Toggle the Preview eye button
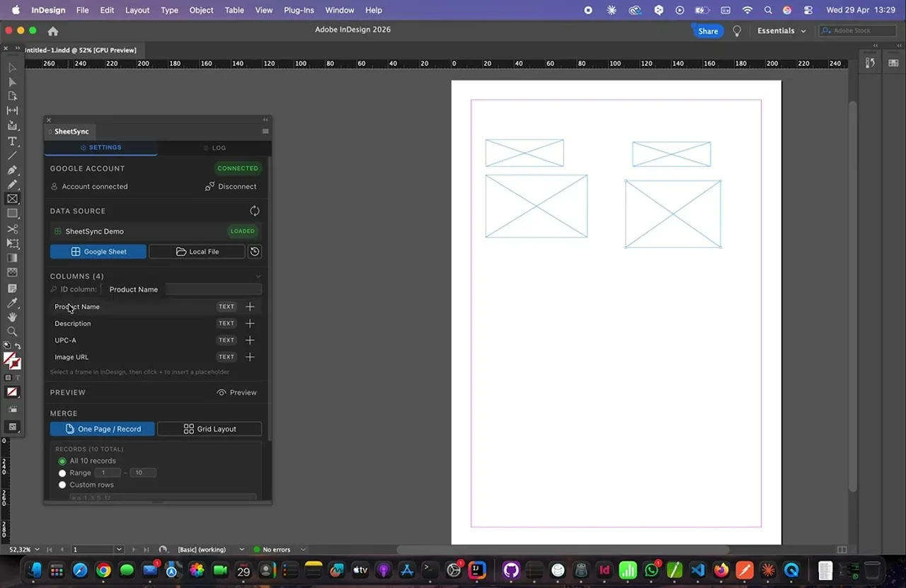 pyautogui.click(x=236, y=393)
